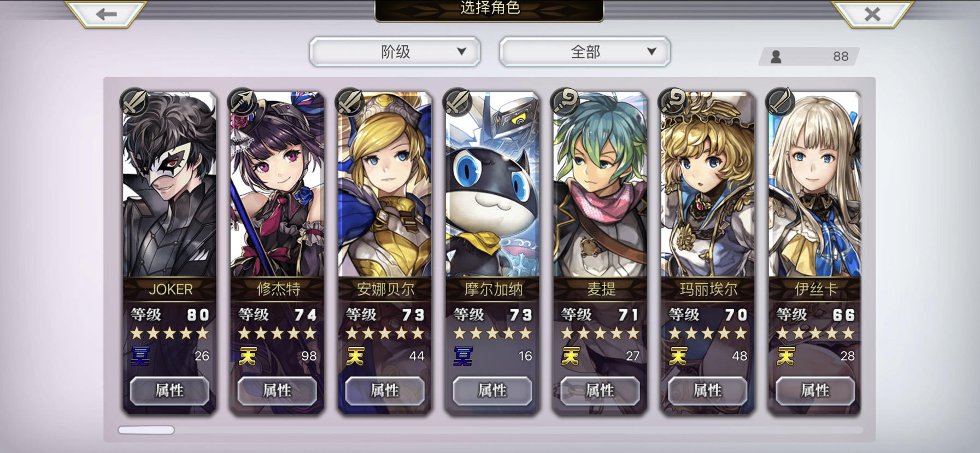Open 摩尔加纳's 属性 attributes button

492,391
